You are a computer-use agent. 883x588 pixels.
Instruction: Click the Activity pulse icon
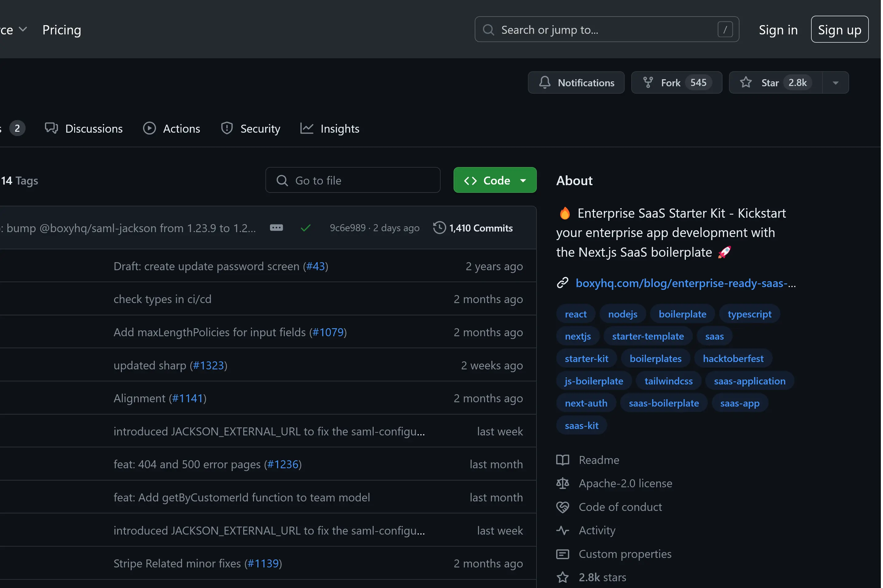[x=562, y=530]
